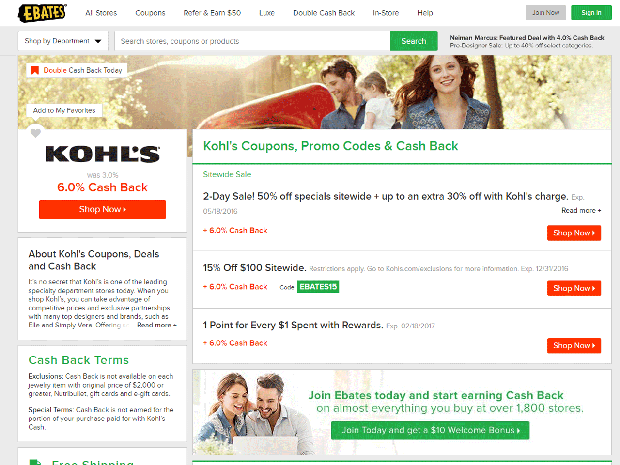This screenshot has width=620, height=465.
Task: Click the Sign In button
Action: tap(591, 13)
